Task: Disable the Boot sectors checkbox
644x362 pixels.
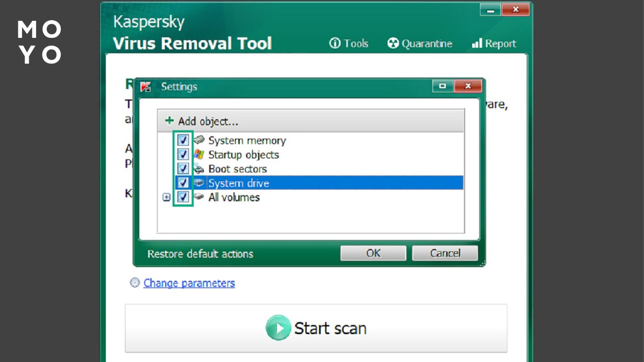Action: click(183, 169)
